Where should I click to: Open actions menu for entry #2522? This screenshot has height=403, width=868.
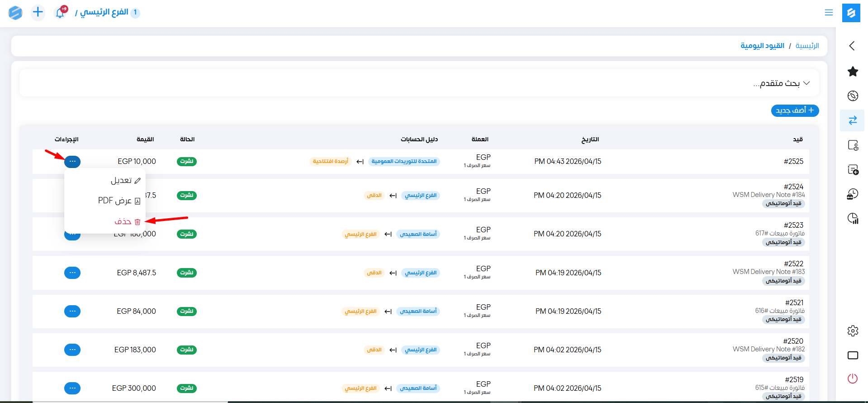(x=72, y=273)
